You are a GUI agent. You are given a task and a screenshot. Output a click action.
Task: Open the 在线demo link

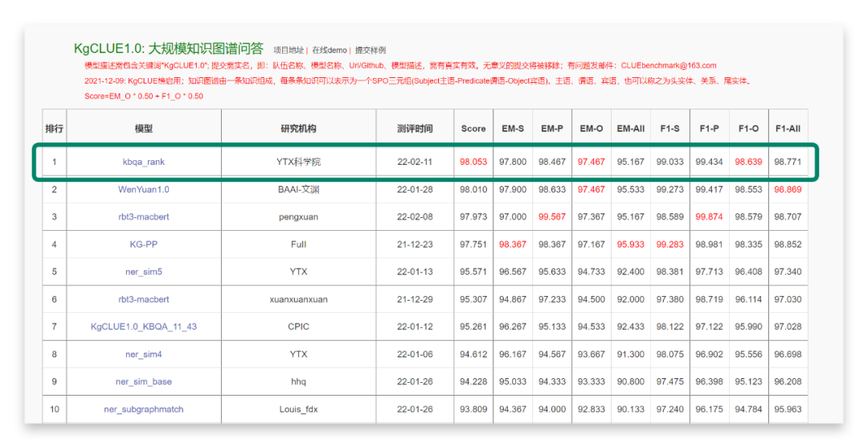pyautogui.click(x=330, y=50)
